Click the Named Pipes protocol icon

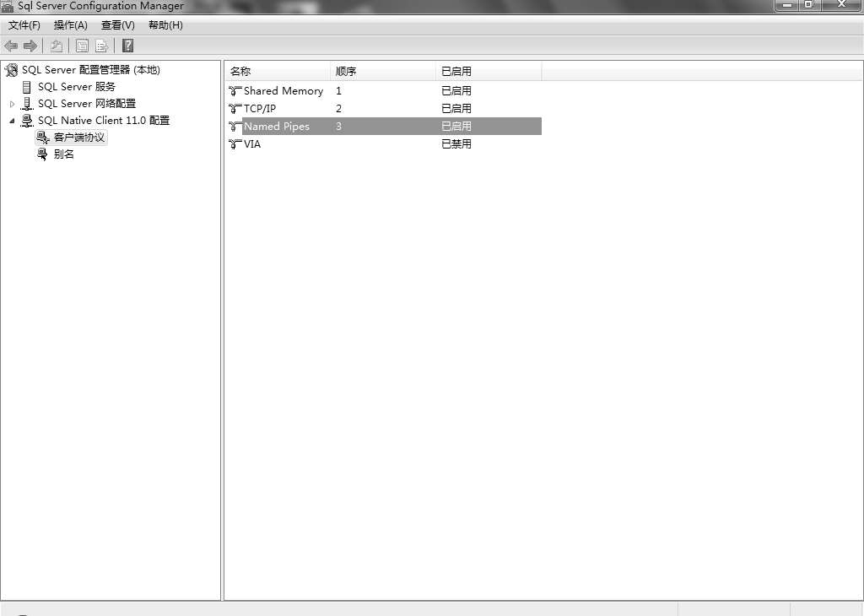pyautogui.click(x=235, y=127)
